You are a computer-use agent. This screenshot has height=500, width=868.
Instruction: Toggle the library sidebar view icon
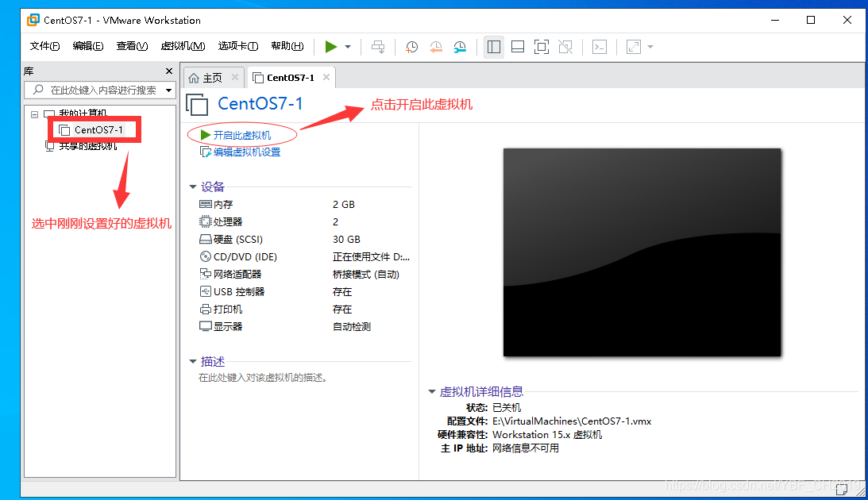[x=494, y=47]
